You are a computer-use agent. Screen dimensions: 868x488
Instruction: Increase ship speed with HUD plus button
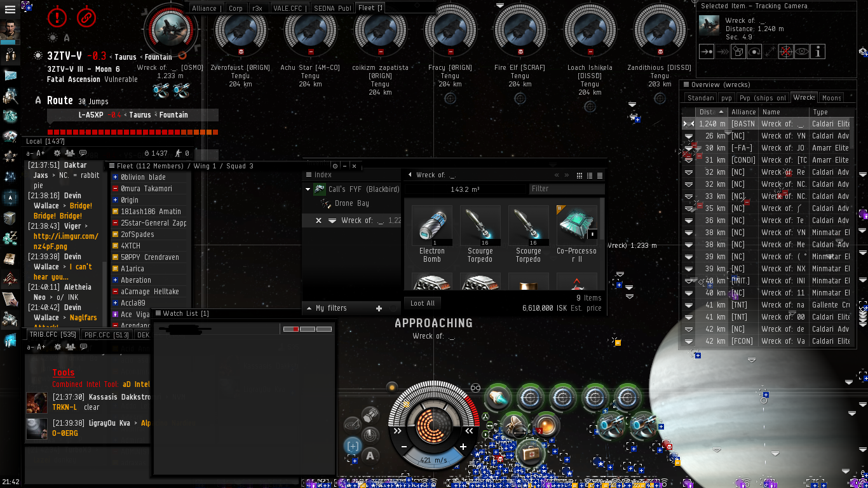(463, 447)
